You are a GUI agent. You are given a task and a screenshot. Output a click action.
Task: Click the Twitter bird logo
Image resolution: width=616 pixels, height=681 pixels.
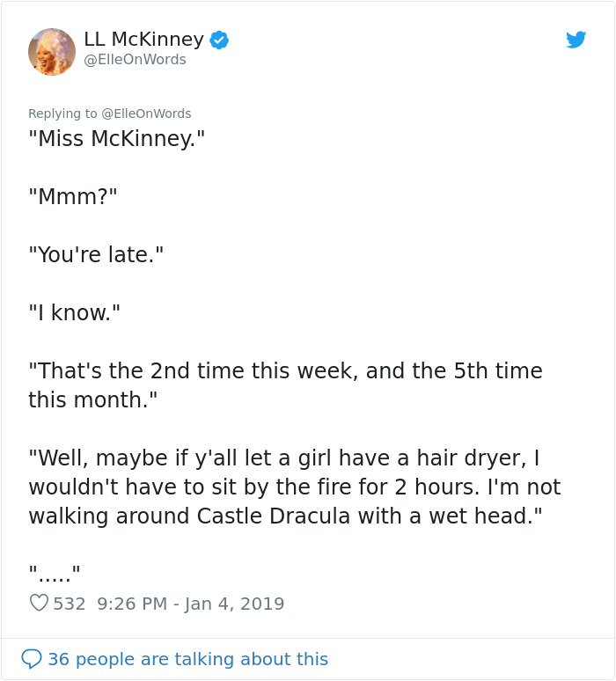pos(576,40)
